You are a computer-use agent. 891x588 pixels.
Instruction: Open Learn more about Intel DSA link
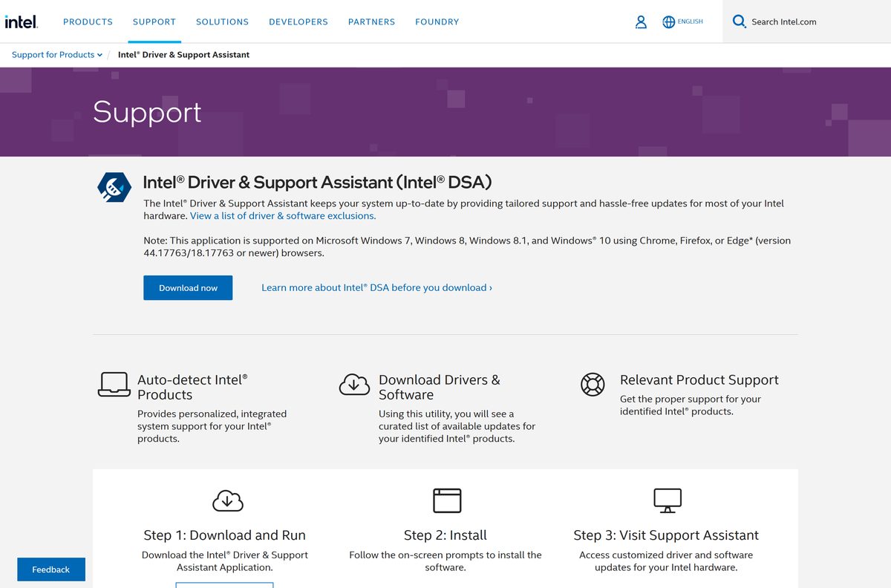(x=376, y=287)
